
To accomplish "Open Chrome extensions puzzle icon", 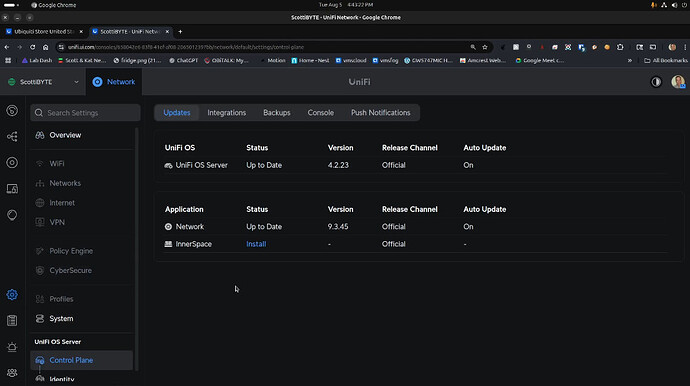I will coord(620,47).
